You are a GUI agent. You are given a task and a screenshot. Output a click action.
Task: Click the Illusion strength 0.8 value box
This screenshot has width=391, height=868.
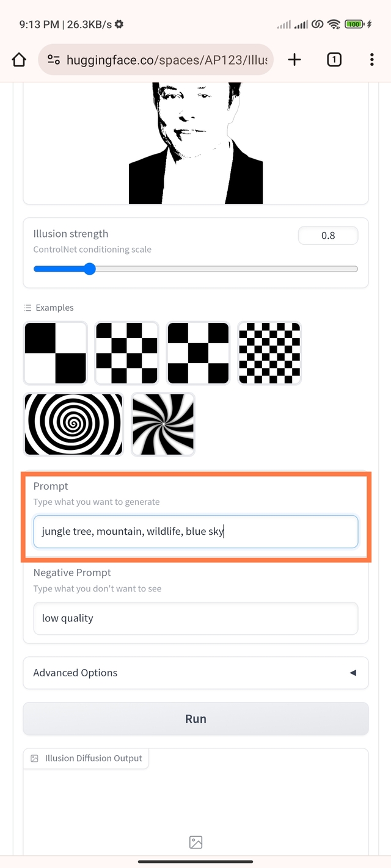point(328,236)
